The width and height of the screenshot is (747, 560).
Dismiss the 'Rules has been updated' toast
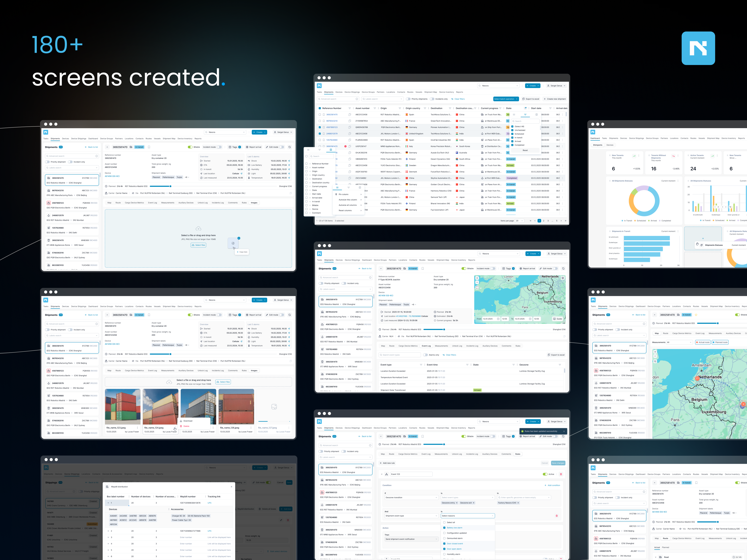(564, 431)
